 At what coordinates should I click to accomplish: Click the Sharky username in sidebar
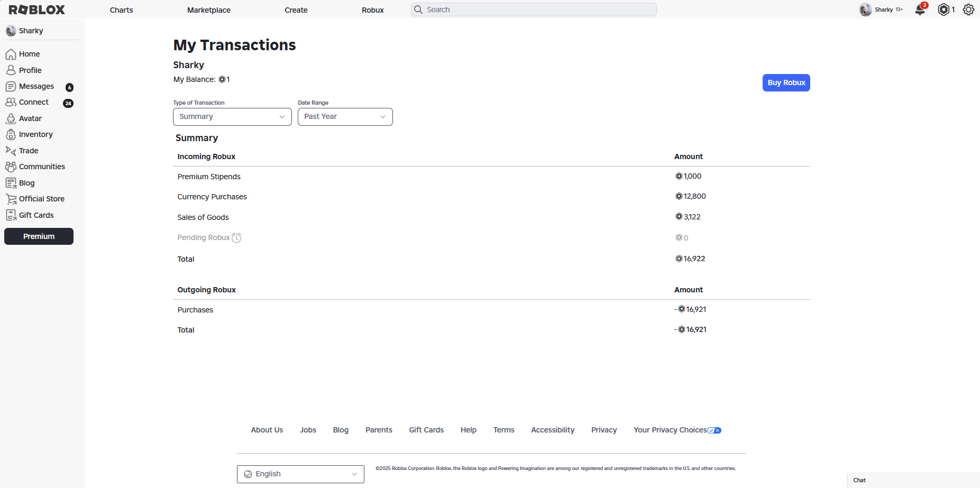pyautogui.click(x=31, y=31)
